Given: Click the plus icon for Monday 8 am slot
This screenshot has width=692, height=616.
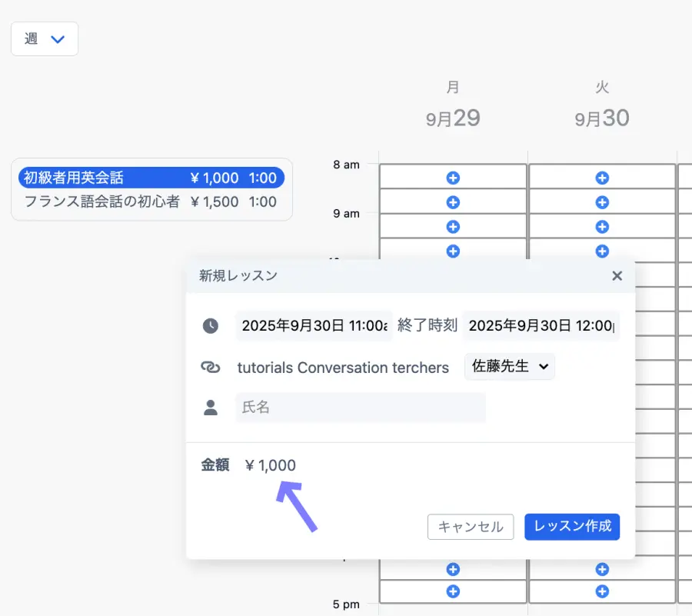Looking at the screenshot, I should click(453, 178).
